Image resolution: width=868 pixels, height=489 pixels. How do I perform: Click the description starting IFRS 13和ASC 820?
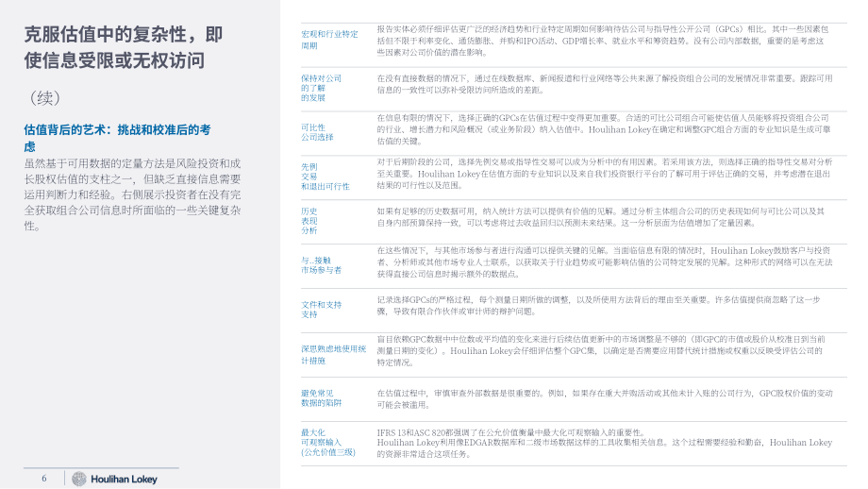(605, 443)
